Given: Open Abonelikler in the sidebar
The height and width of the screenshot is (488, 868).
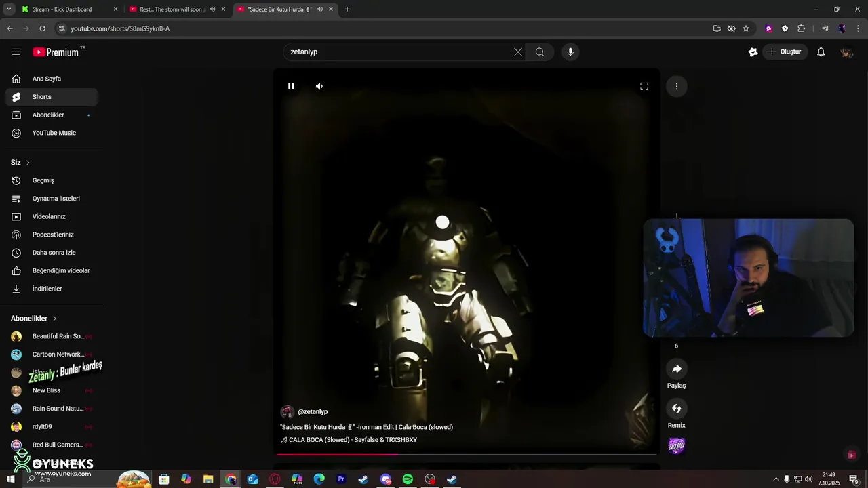Looking at the screenshot, I should (x=52, y=115).
